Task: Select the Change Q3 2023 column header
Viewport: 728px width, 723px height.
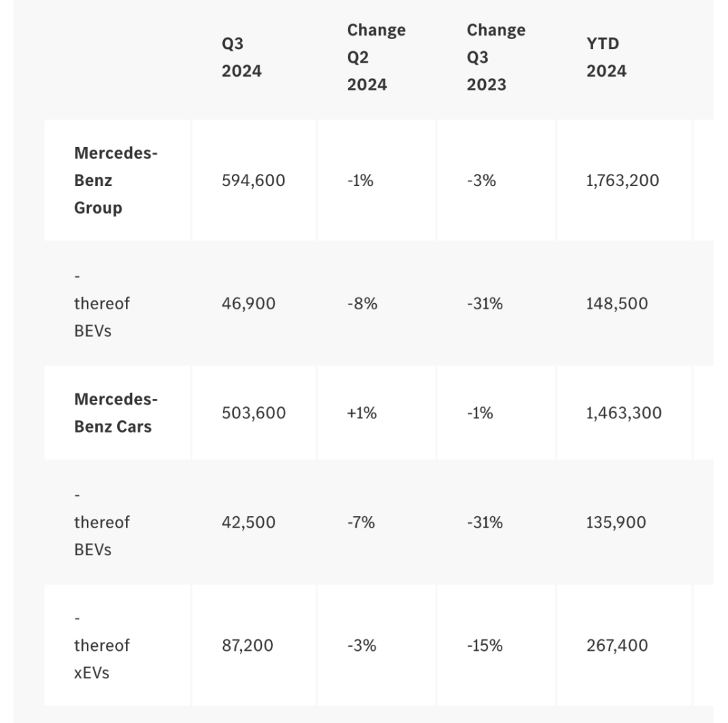Action: [496, 57]
